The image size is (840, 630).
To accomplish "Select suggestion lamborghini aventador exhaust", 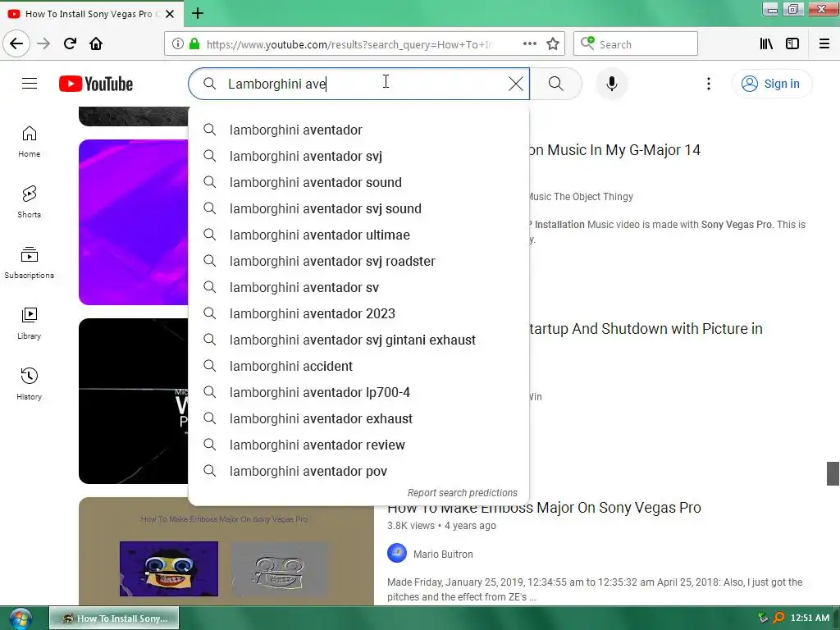I will [x=358, y=418].
